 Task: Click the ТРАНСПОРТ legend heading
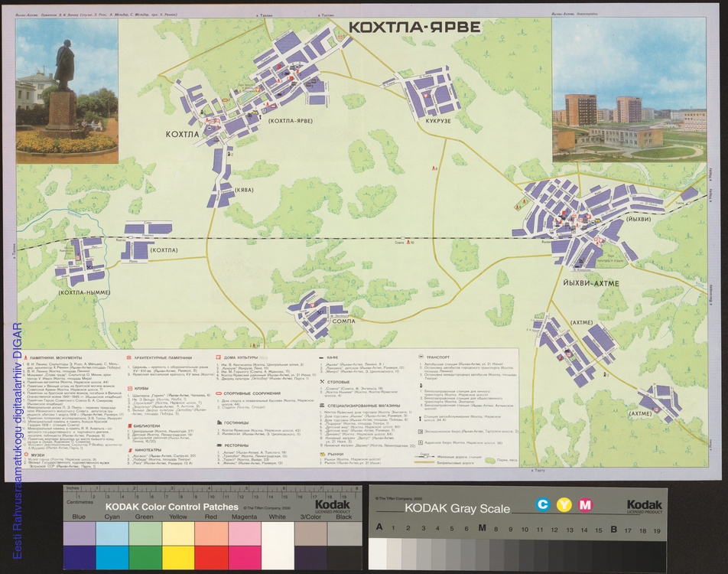click(x=438, y=357)
